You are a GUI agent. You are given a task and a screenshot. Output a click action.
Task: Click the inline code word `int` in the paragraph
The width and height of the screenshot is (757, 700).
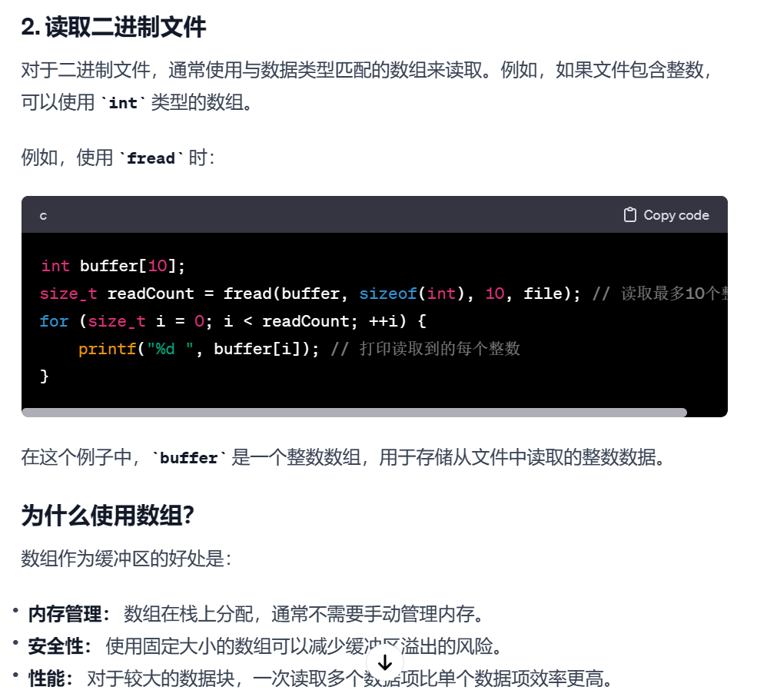pos(123,103)
